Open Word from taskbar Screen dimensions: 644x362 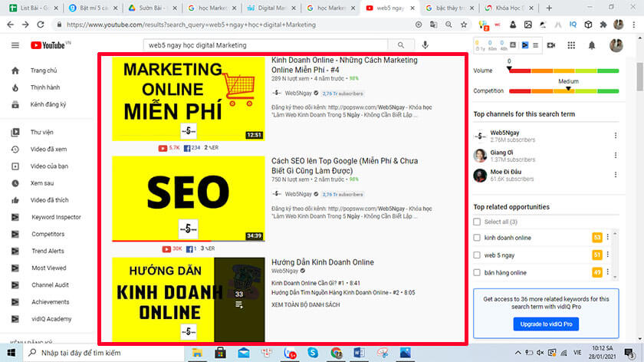pos(359,353)
